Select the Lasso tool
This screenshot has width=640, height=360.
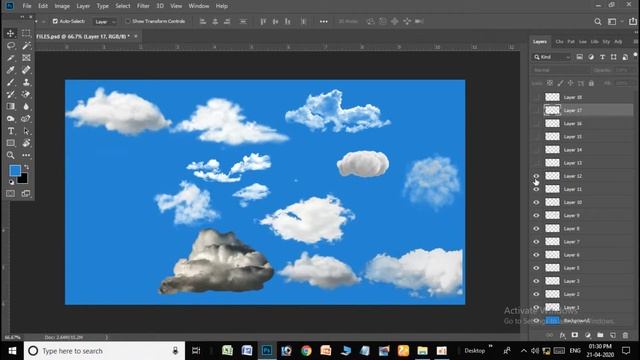click(x=11, y=45)
